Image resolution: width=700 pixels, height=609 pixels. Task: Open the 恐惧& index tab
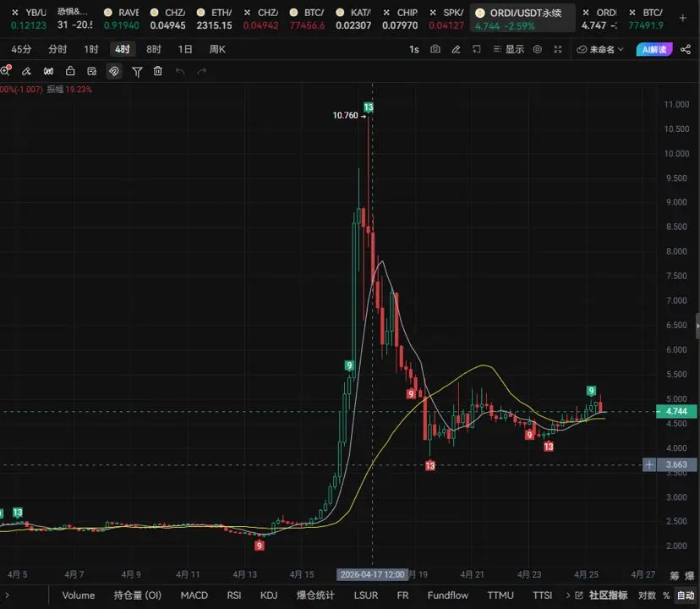(x=74, y=19)
